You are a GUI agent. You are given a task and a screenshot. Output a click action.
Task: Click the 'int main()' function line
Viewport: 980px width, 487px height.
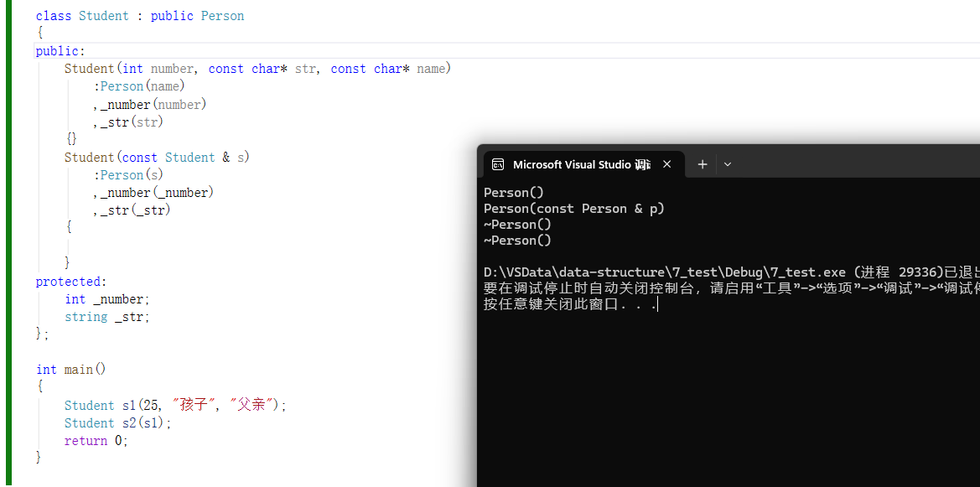pyautogui.click(x=71, y=370)
